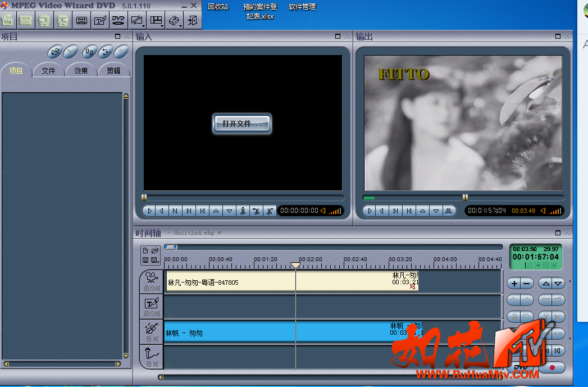Switch project panel to large icons view
This screenshot has height=387, width=588.
89,52
